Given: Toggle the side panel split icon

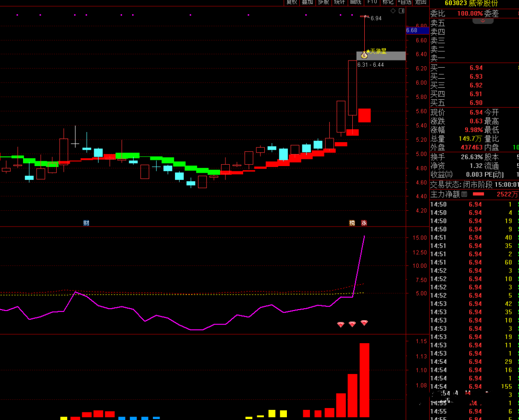Looking at the screenshot, I should tap(401, 11).
